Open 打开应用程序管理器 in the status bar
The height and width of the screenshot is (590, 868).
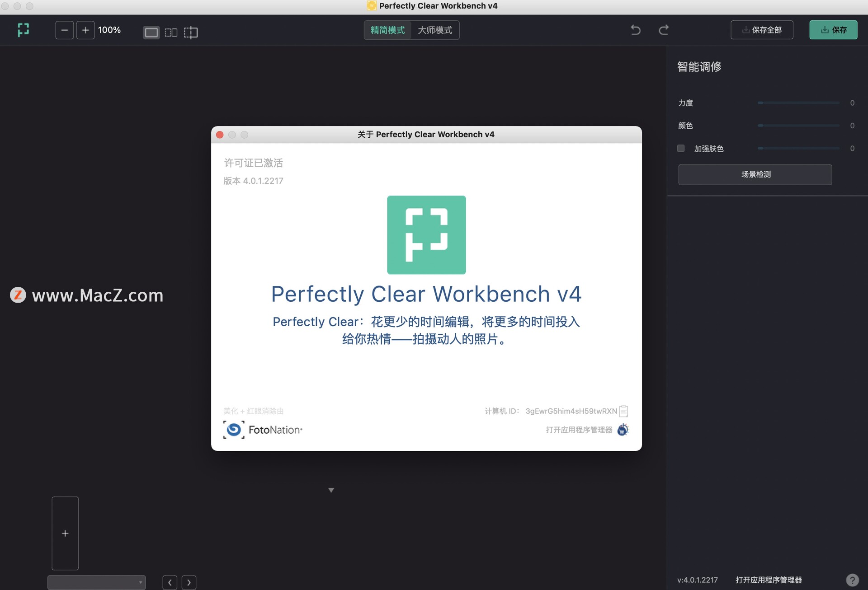pos(769,580)
